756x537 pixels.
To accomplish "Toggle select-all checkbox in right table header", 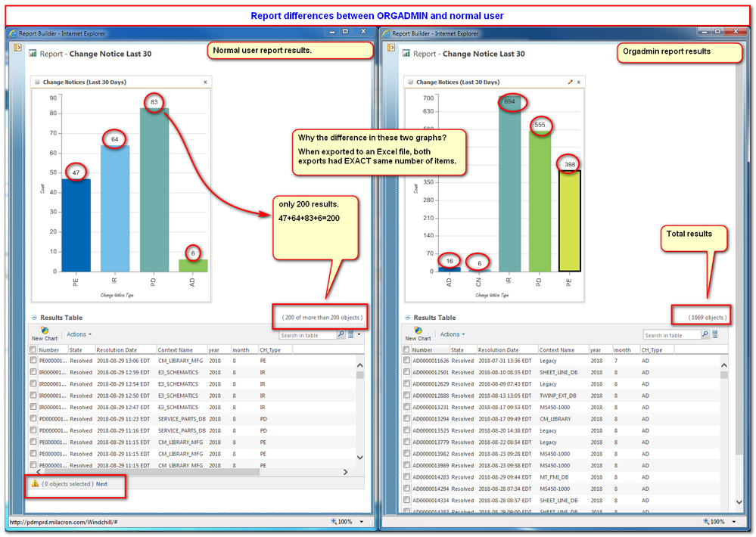I will (406, 349).
